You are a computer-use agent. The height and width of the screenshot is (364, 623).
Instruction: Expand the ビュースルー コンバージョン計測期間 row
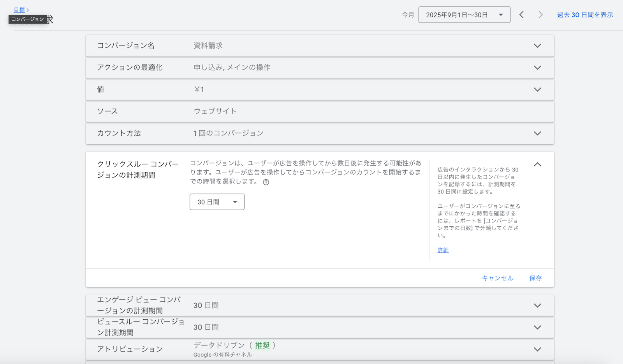[537, 327]
